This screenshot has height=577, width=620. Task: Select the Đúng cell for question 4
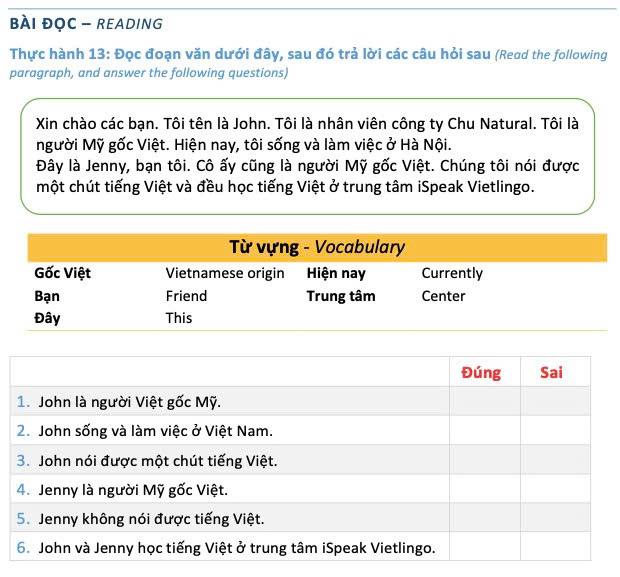coord(484,489)
